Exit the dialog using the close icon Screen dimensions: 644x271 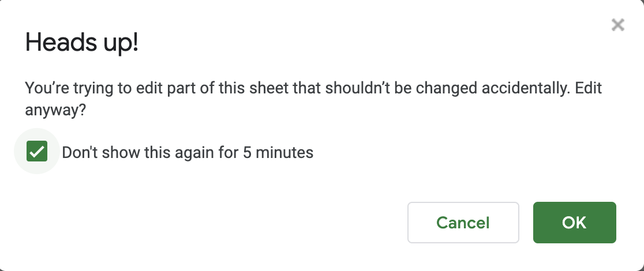[x=617, y=25]
